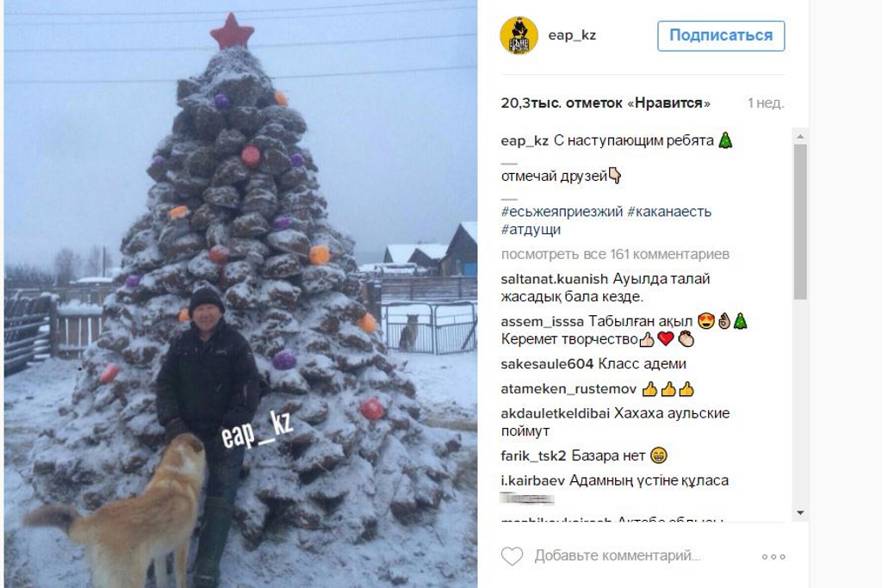Like the post with heart icon

click(512, 556)
